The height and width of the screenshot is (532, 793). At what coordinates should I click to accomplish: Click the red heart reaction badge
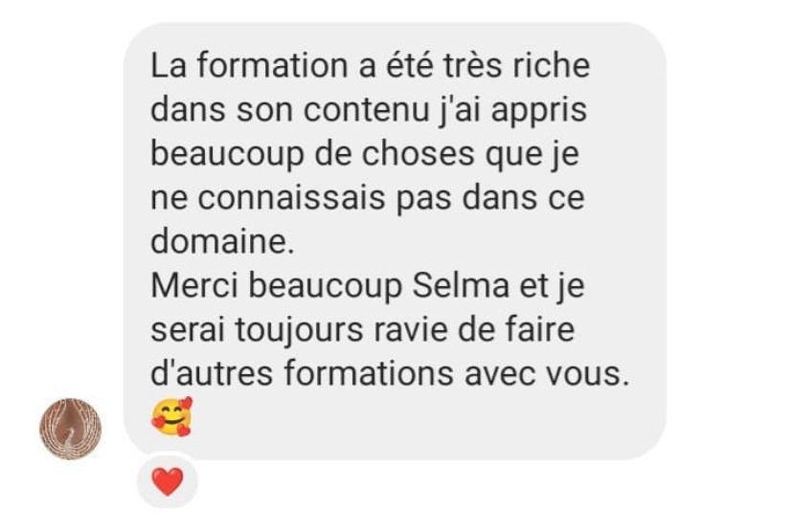[x=168, y=481]
